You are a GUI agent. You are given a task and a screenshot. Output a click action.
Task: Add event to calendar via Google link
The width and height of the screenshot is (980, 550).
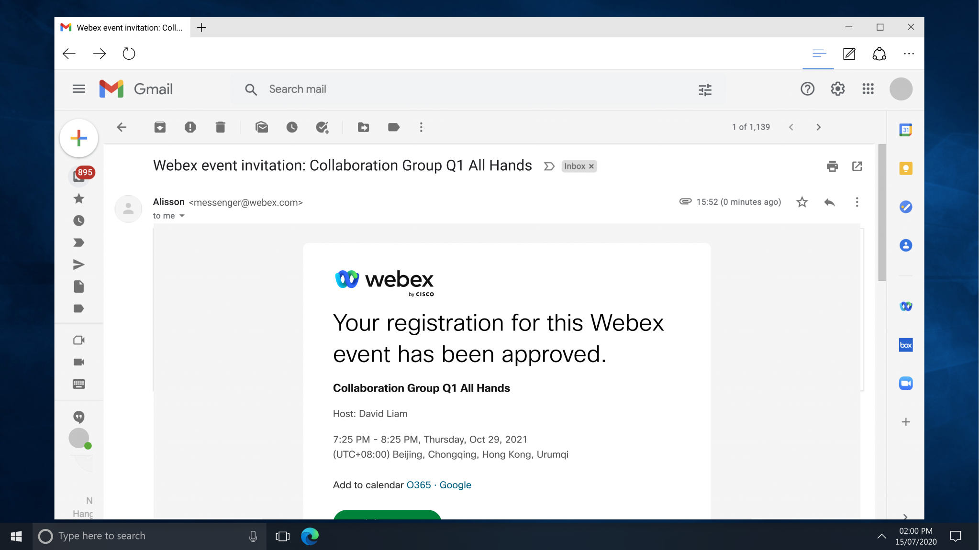point(455,484)
